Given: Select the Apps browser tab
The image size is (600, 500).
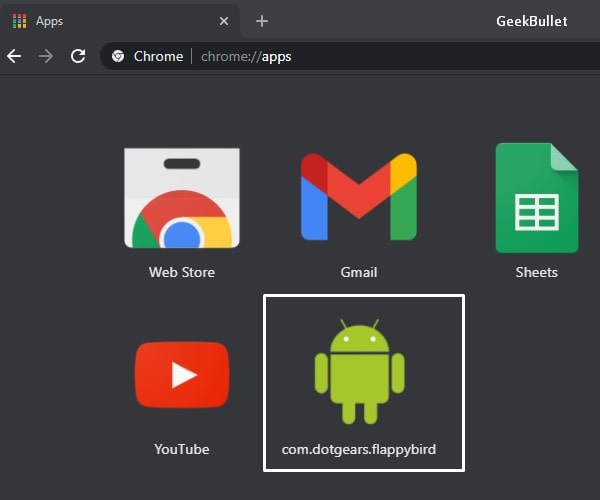Looking at the screenshot, I should pyautogui.click(x=120, y=21).
